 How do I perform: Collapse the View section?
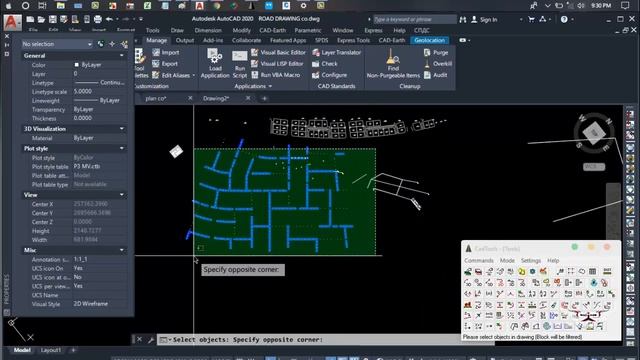122,195
